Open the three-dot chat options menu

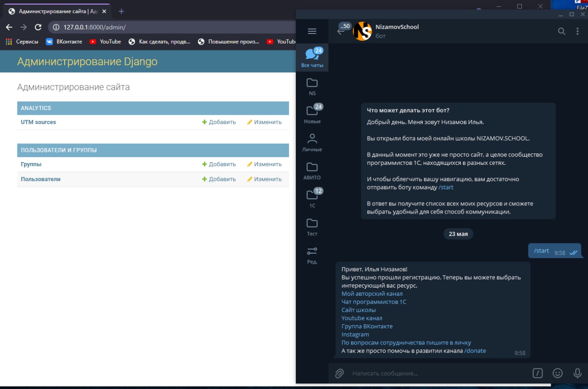pos(577,31)
